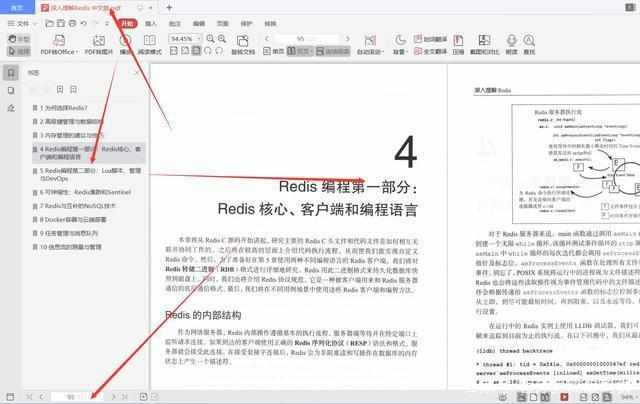Toggle 双页 double page view
The height and width of the screenshot is (404, 640).
pyautogui.click(x=300, y=51)
